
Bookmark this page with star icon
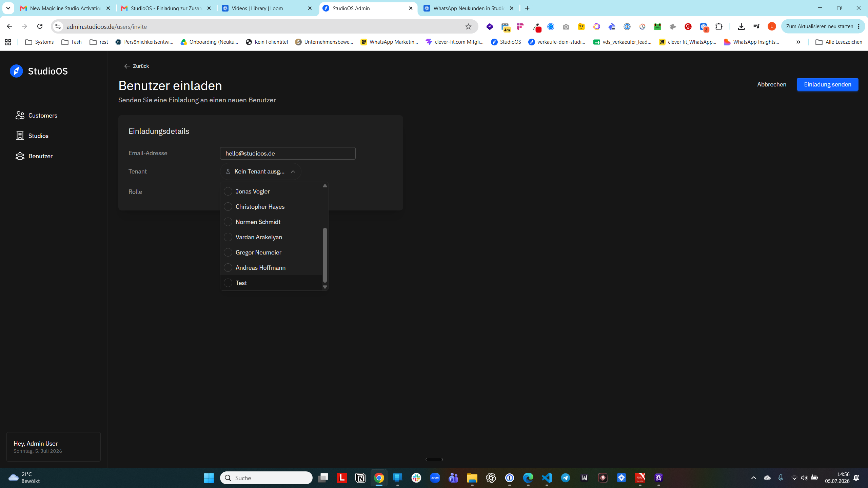[x=468, y=26]
